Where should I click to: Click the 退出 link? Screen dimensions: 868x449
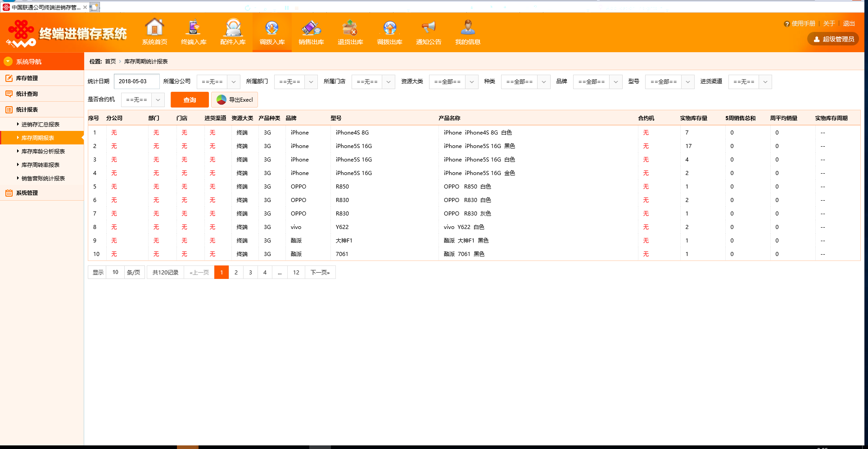[849, 23]
